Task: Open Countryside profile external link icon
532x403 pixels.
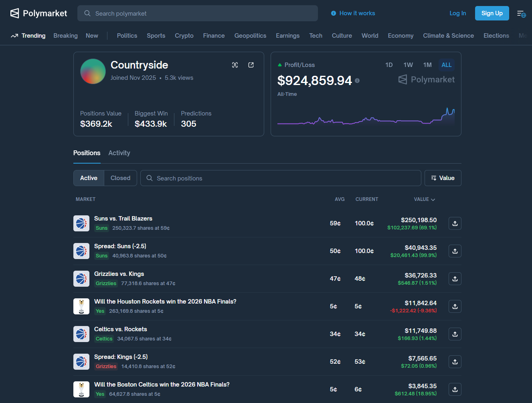Action: pos(251,65)
